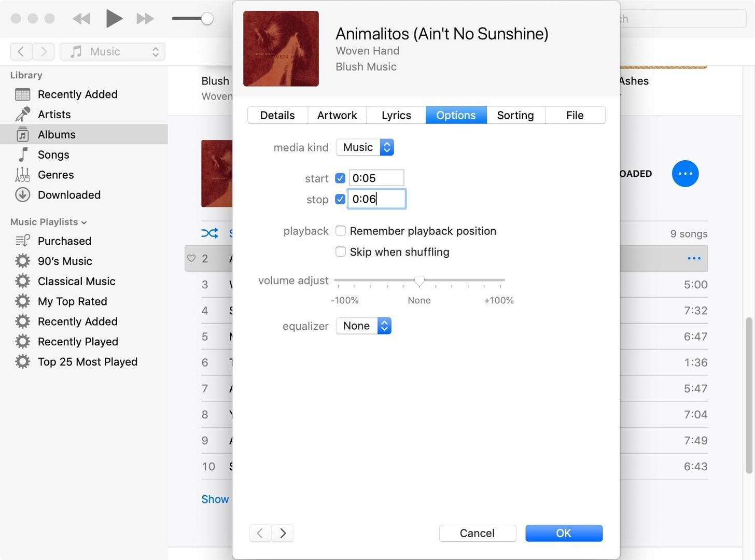Viewport: 755px width, 560px height.
Task: Open the Purchased playlist
Action: [x=64, y=241]
